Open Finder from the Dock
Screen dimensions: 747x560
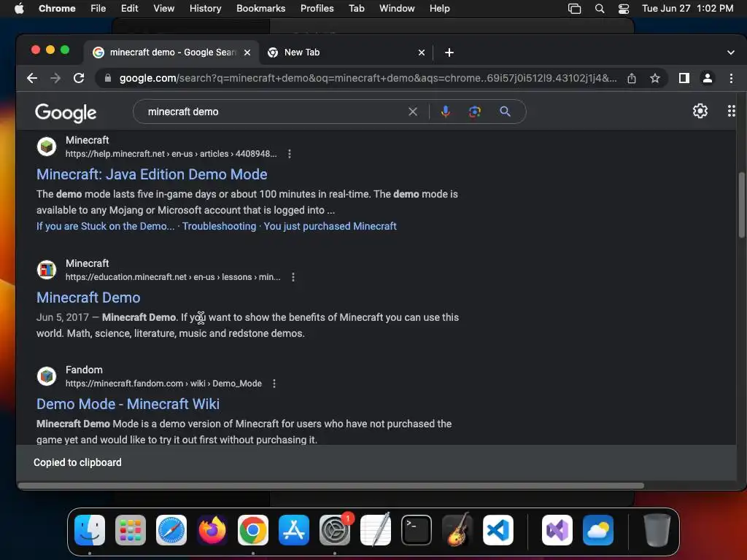pos(90,530)
